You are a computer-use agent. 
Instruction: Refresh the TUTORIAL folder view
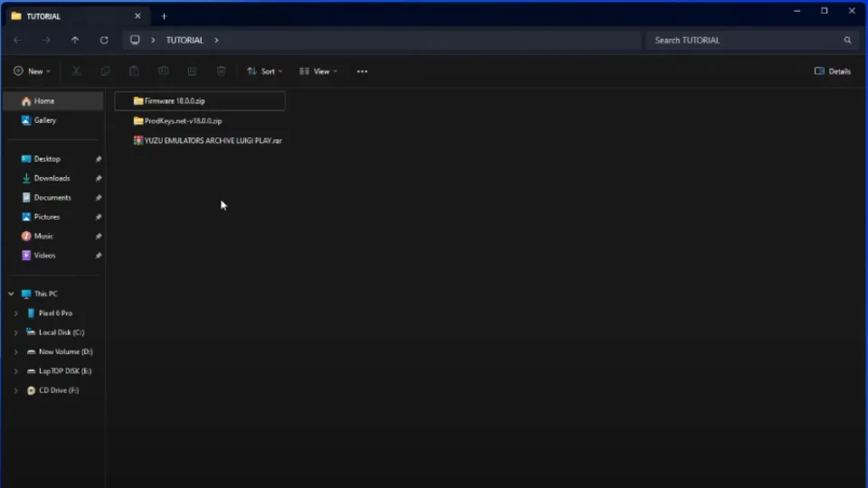104,40
